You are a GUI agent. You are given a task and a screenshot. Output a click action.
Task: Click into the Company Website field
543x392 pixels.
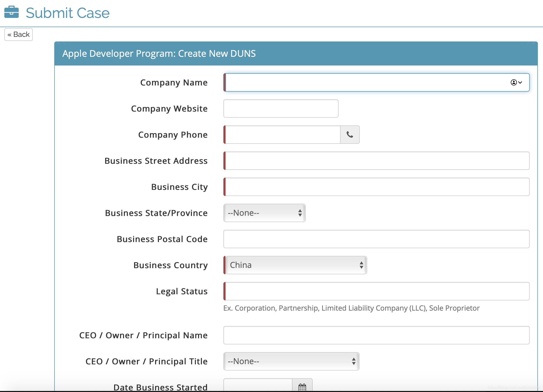pyautogui.click(x=281, y=108)
